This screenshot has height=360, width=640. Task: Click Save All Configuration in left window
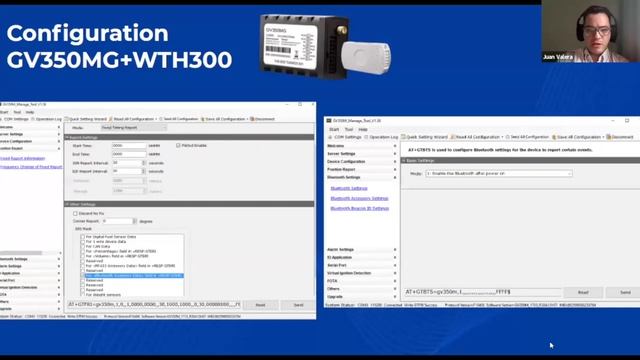pyautogui.click(x=224, y=119)
